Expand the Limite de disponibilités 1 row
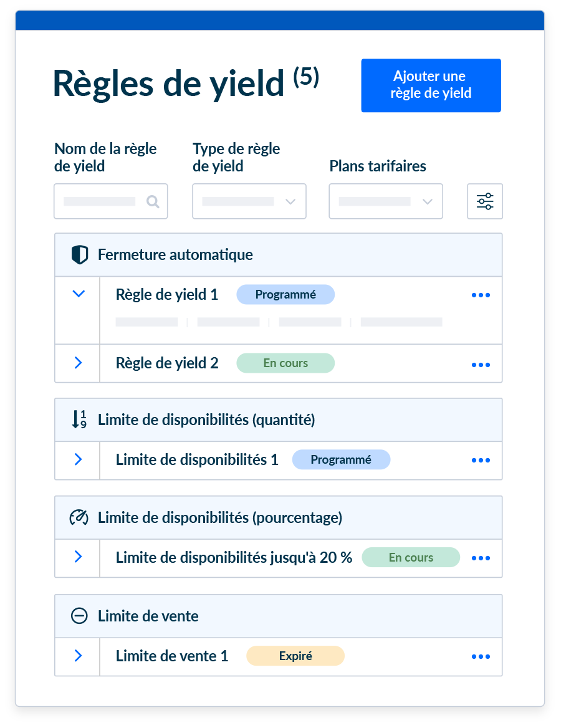This screenshot has height=728, width=561. (79, 459)
